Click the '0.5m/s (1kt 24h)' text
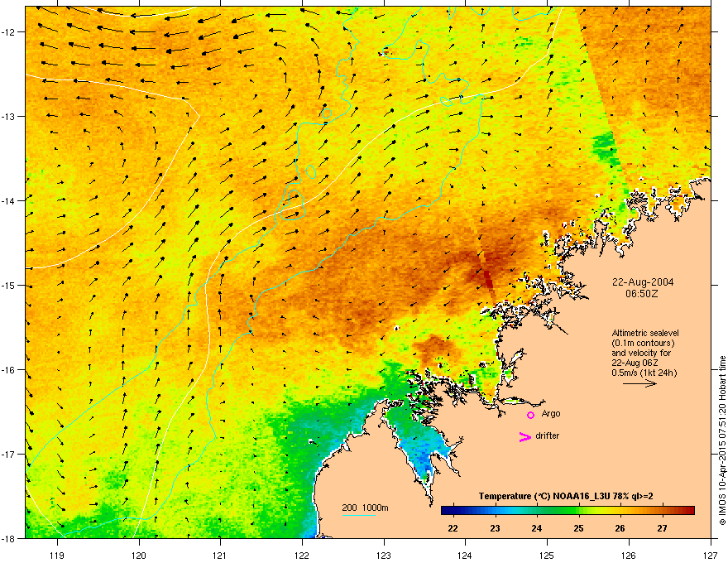Image resolution: width=728 pixels, height=563 pixels. pyautogui.click(x=644, y=373)
